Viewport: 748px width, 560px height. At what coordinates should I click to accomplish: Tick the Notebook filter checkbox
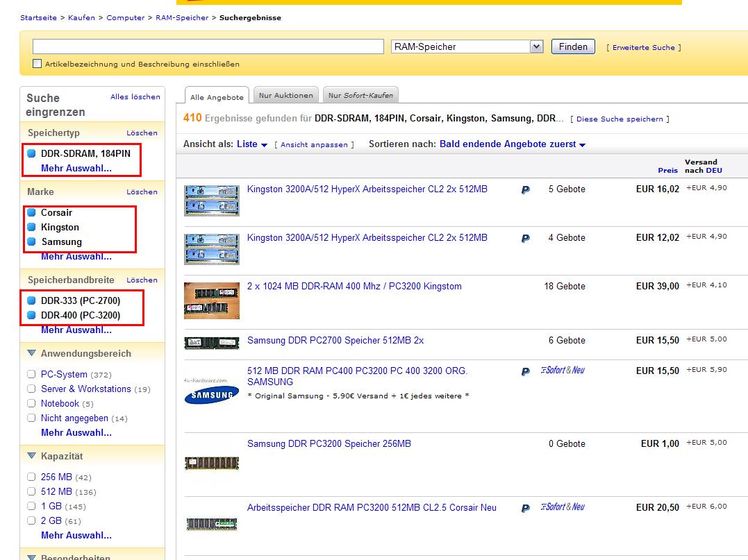tap(31, 403)
